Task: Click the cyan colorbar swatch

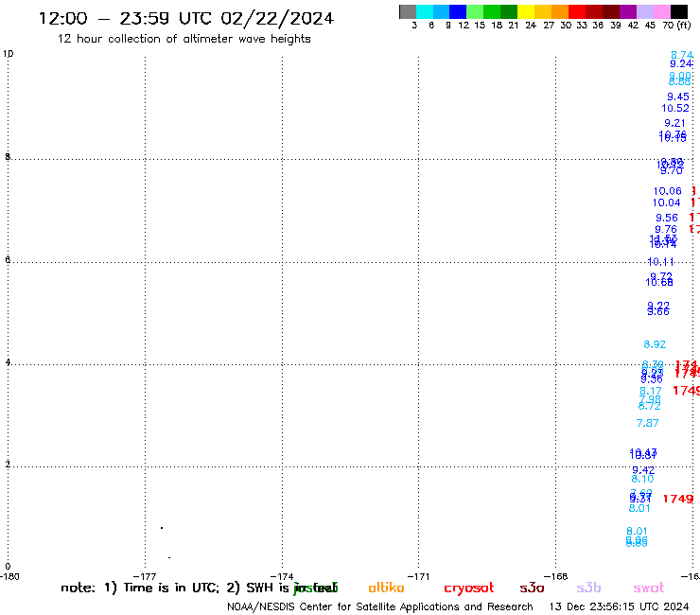Action: [425, 11]
